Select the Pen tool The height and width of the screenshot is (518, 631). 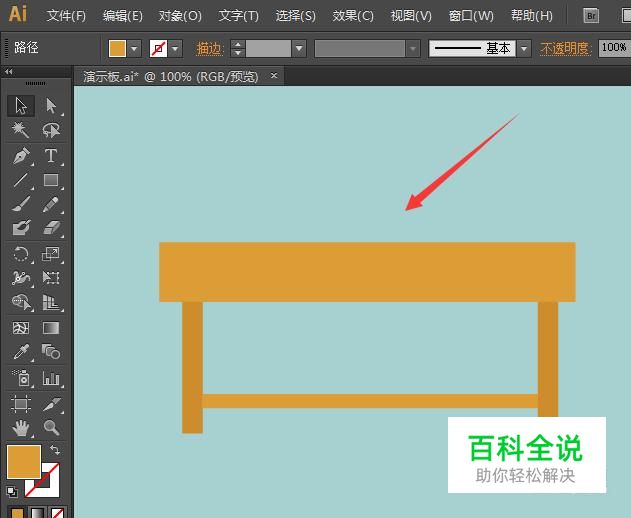[21, 156]
